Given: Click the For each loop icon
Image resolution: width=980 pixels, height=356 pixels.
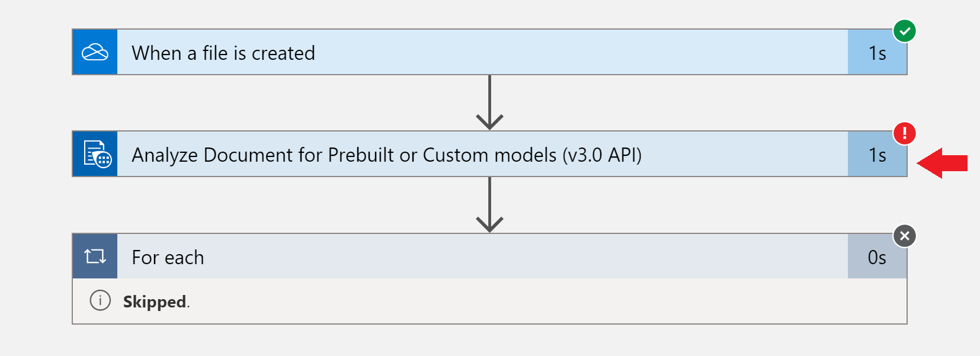Looking at the screenshot, I should [x=95, y=256].
